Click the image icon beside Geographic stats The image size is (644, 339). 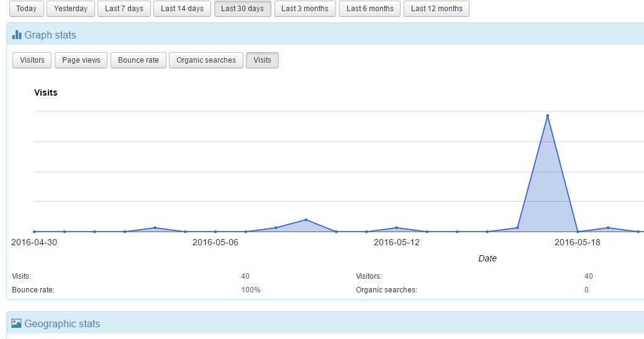point(17,323)
